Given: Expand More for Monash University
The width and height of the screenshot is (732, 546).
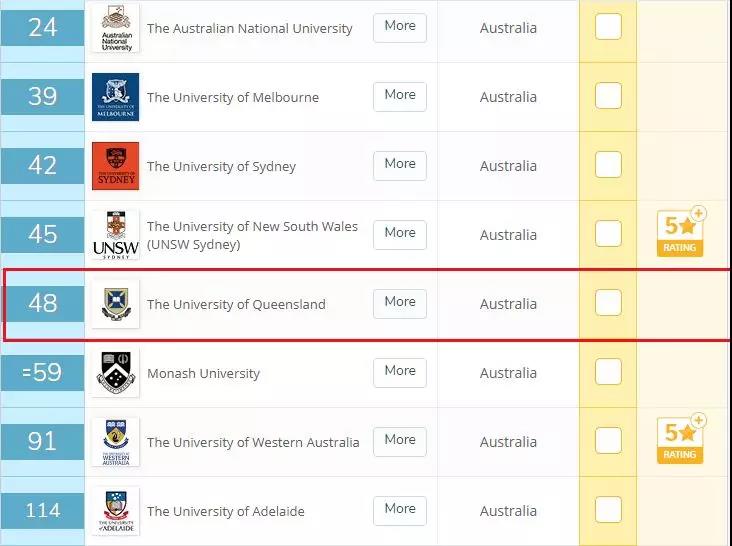Looking at the screenshot, I should click(x=400, y=373).
